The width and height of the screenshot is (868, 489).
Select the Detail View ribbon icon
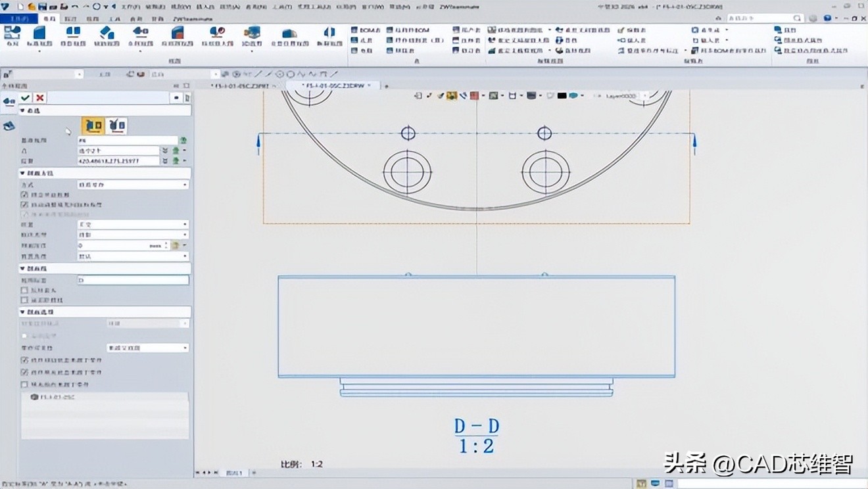click(217, 35)
